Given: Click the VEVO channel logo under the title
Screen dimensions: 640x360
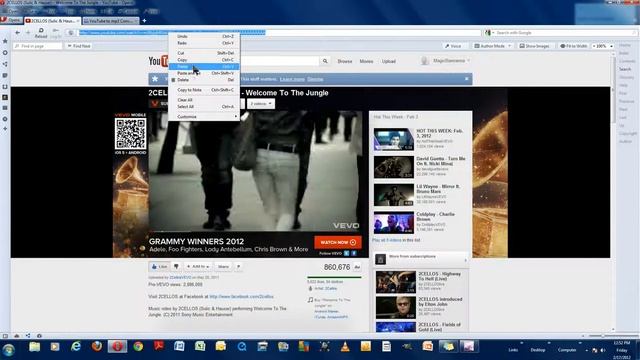Looking at the screenshot, I should point(155,104).
